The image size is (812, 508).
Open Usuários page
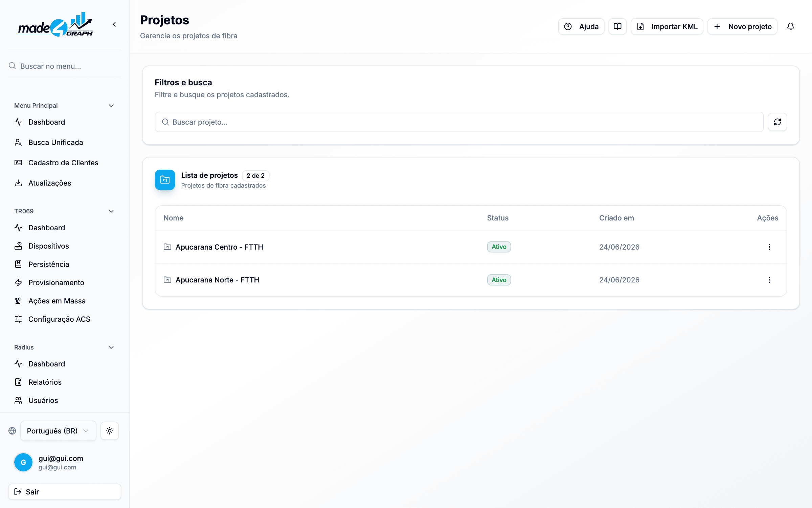click(x=64, y=400)
